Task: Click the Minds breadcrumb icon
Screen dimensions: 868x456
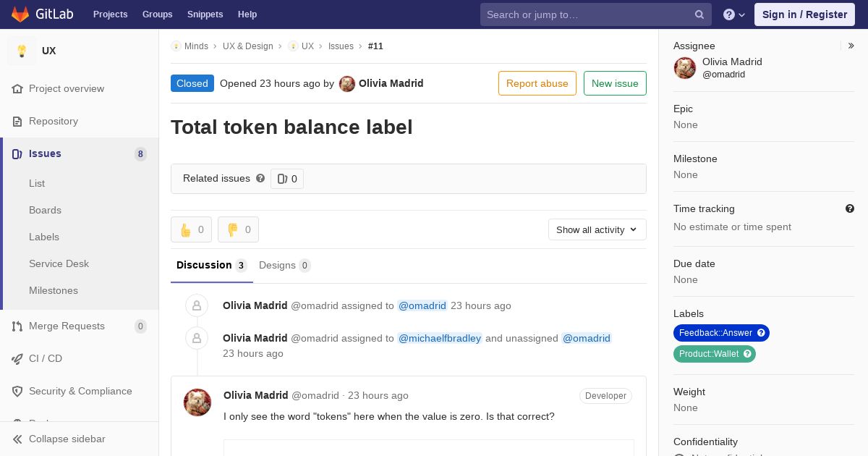Action: tap(176, 46)
